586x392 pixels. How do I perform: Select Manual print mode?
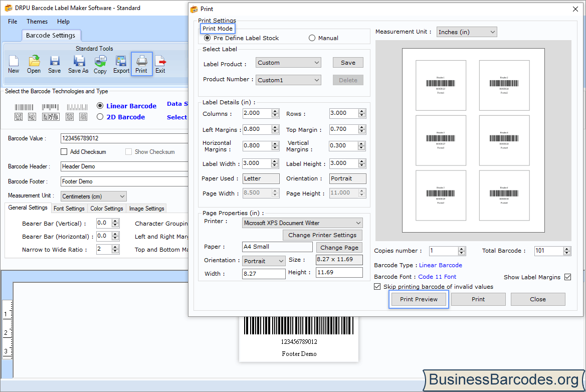[x=312, y=38]
